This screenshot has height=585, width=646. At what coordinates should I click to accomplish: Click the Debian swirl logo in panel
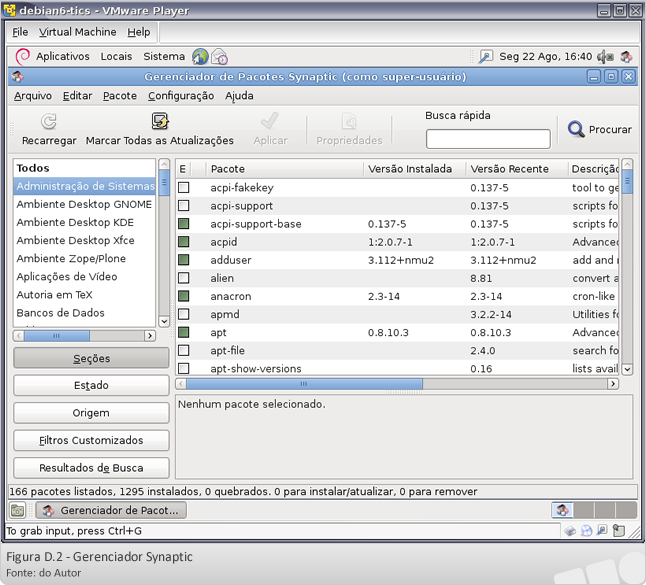[x=22, y=56]
